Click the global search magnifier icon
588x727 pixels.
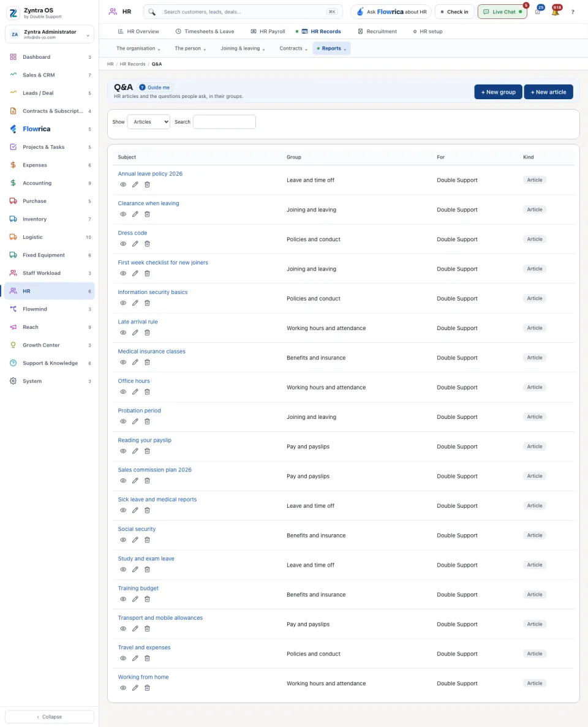152,12
